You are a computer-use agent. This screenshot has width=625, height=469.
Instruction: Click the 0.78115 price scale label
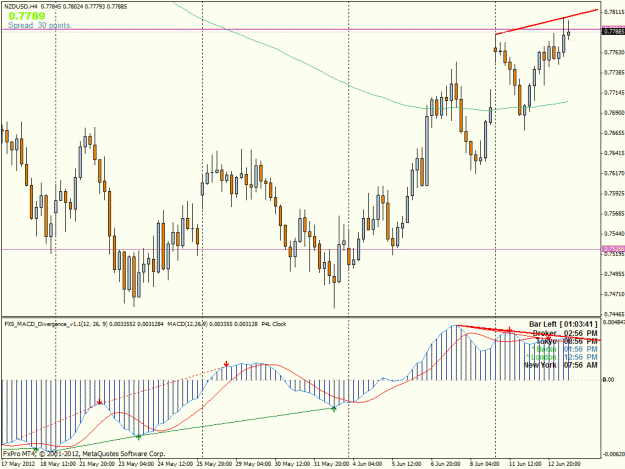point(614,12)
